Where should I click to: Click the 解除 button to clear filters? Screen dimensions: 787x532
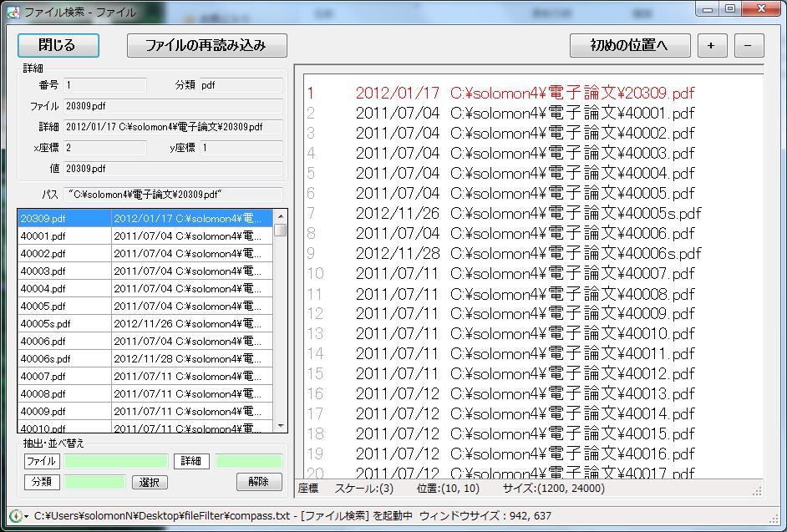pyautogui.click(x=259, y=482)
